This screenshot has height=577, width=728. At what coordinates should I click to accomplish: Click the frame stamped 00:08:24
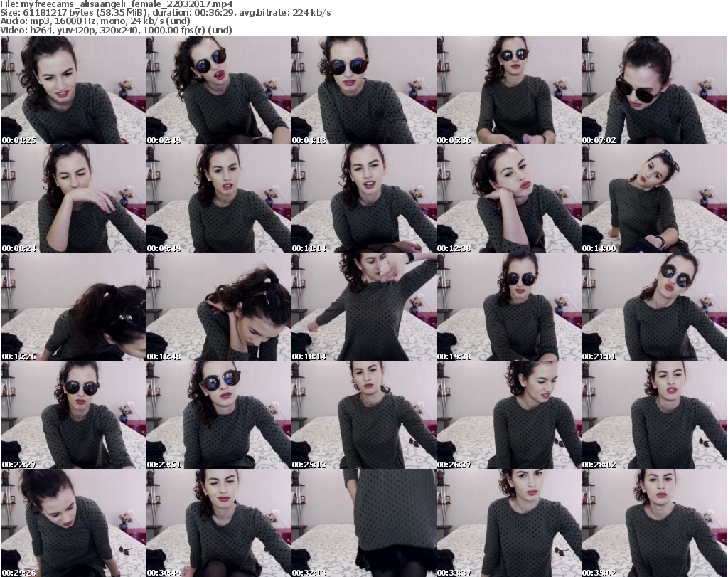pyautogui.click(x=73, y=198)
